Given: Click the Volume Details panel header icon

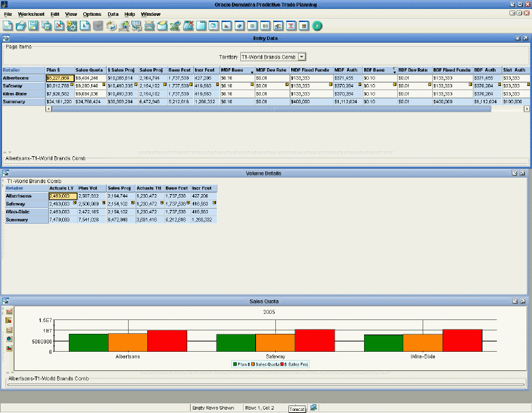Looking at the screenshot, I should (x=6, y=173).
